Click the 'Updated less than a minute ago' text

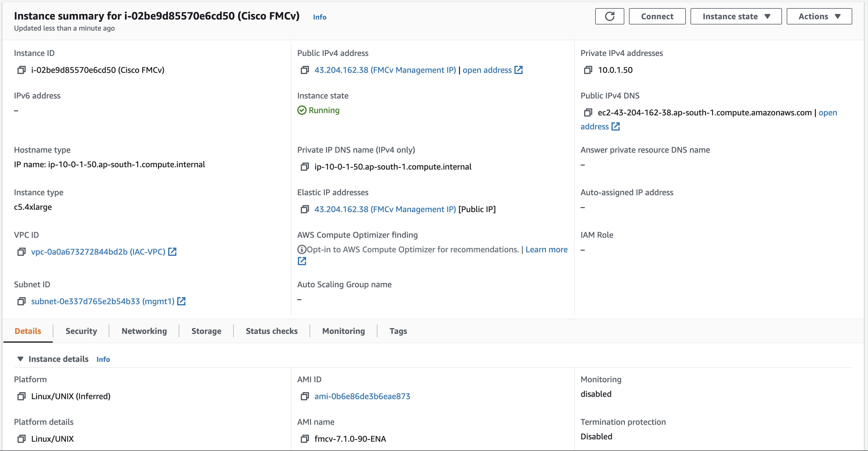[64, 28]
